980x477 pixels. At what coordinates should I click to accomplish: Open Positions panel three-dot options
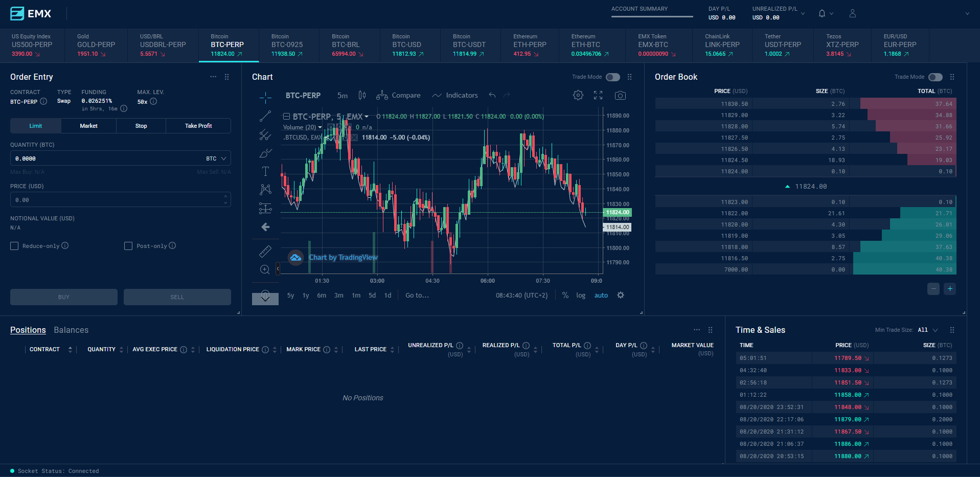(x=697, y=330)
